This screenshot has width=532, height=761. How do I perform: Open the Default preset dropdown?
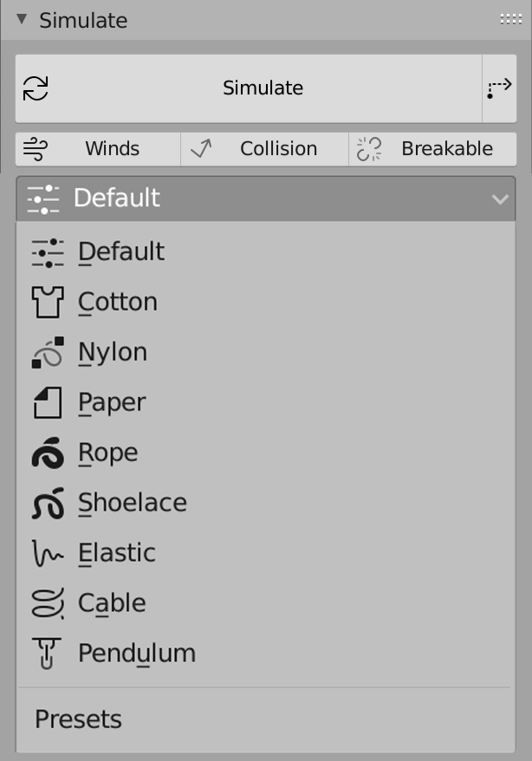click(x=265, y=198)
